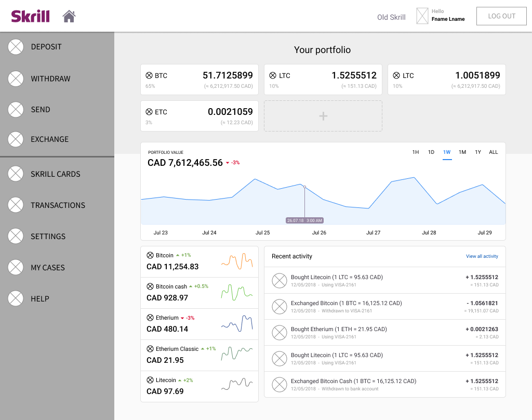Click icon of Exchanged Bitcoin 19,151.07 CAD activity
Screen dimensions: 532x420
tap(280, 307)
